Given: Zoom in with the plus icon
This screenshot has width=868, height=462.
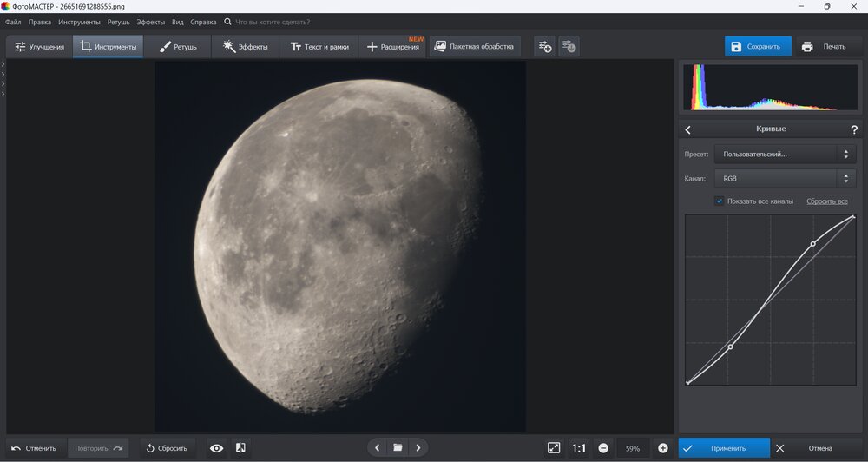Looking at the screenshot, I should pyautogui.click(x=663, y=448).
